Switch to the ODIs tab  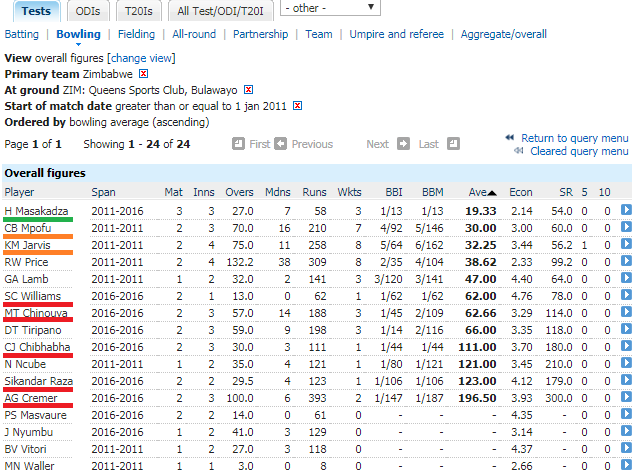point(88,10)
